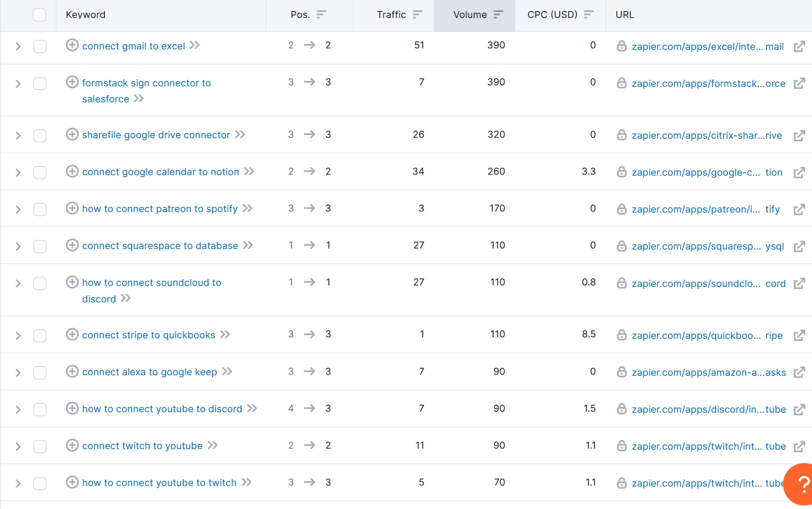Image resolution: width=812 pixels, height=509 pixels.
Task: Click double-arrow icon after 'connect gmail to excel'
Action: point(195,45)
